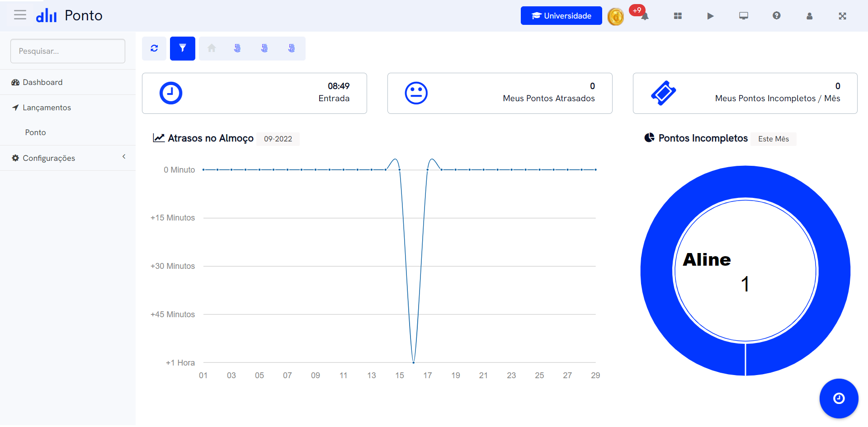Click the last spiral-5 toolbar icon
The height and width of the screenshot is (427, 868).
pos(292,48)
